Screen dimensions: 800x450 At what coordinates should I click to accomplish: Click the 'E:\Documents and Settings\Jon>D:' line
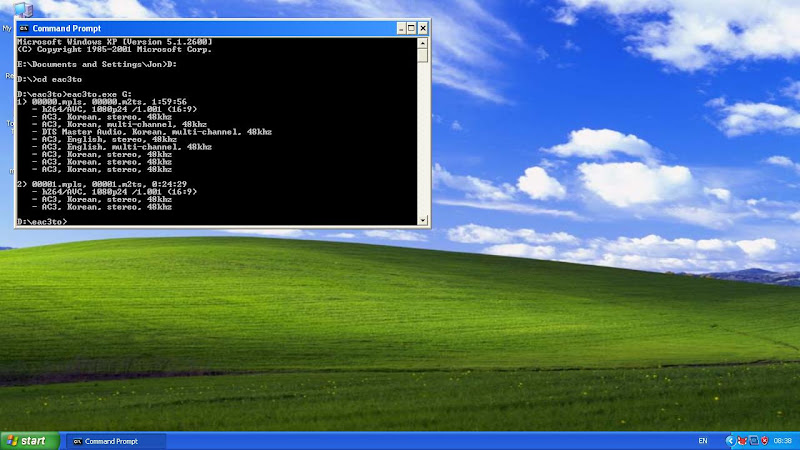pos(97,64)
